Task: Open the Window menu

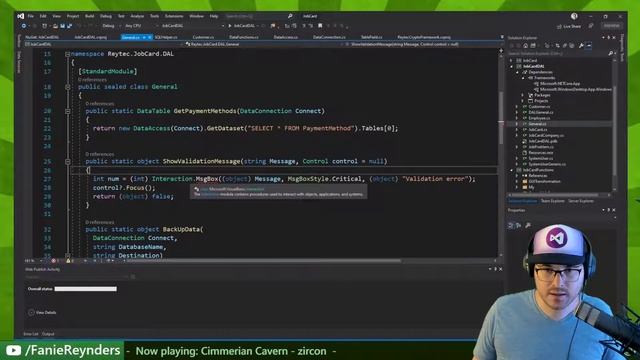Action: click(196, 16)
